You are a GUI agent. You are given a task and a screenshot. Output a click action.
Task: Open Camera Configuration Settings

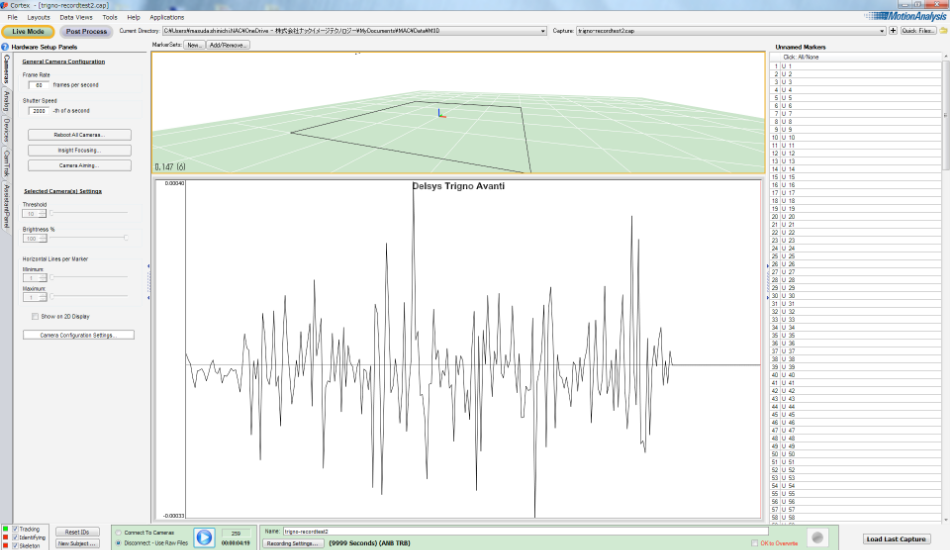click(79, 335)
